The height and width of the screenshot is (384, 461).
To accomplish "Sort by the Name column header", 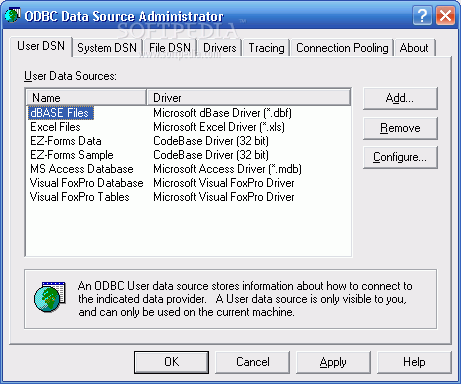I will (86, 98).
